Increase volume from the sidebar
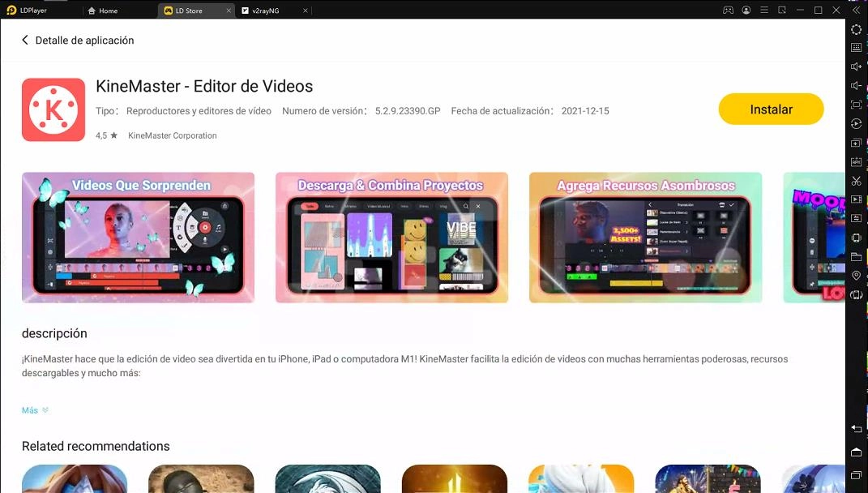The width and height of the screenshot is (868, 493). (856, 66)
